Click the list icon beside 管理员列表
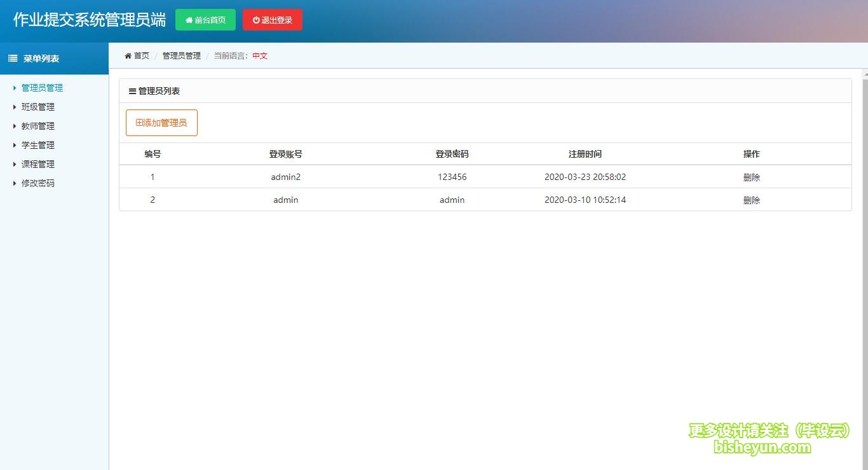The image size is (868, 470). point(132,92)
